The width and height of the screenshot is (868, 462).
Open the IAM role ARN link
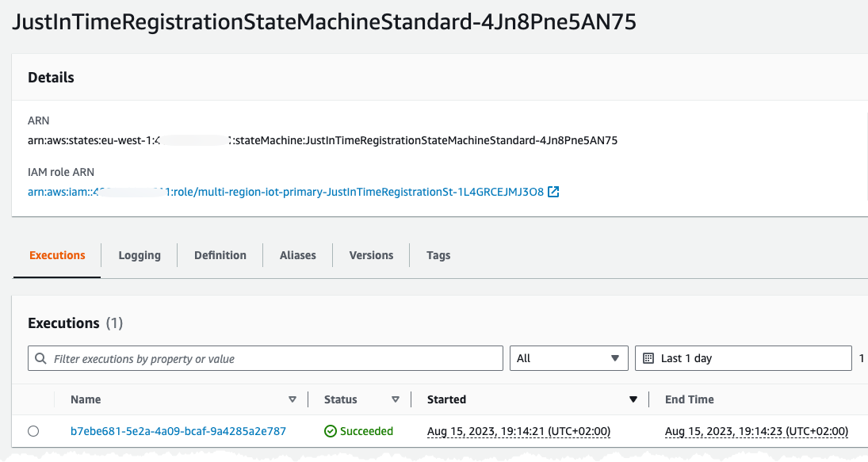pyautogui.click(x=285, y=192)
